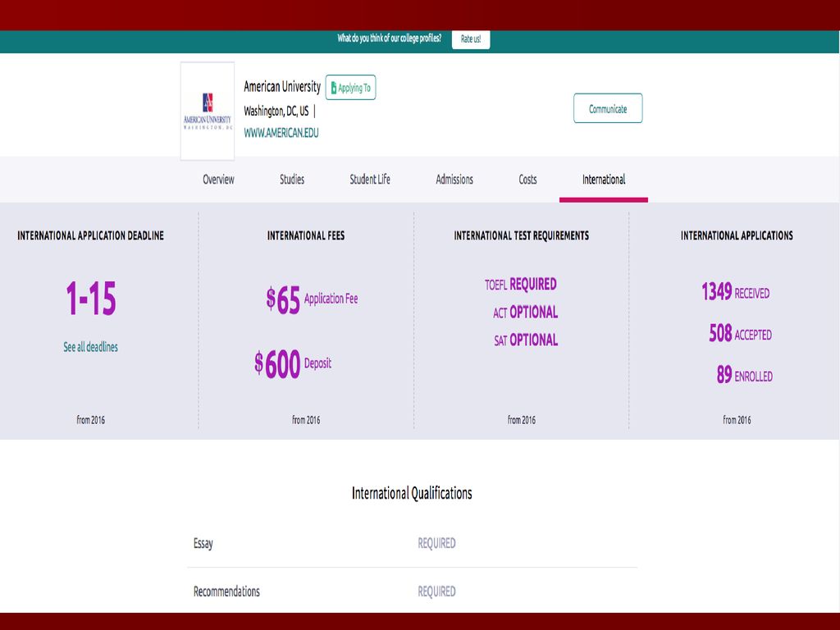
Task: Click 'from 2016' under International Fees
Action: coord(306,420)
